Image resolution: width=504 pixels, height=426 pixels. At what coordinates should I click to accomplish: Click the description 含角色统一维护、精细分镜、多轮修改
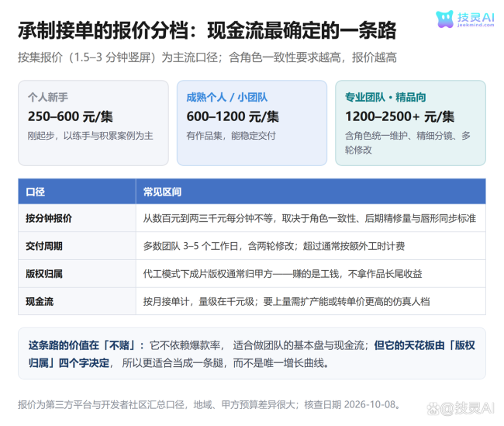[x=408, y=143]
